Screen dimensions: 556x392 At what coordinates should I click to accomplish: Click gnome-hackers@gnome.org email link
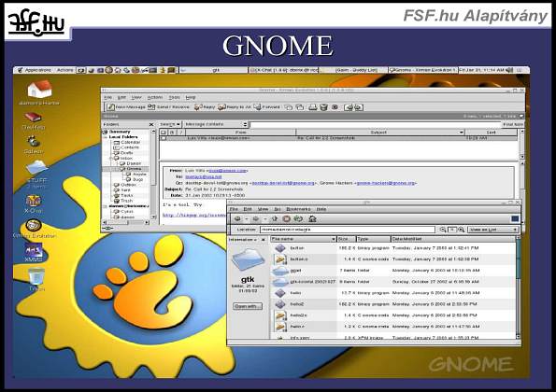pyautogui.click(x=386, y=183)
